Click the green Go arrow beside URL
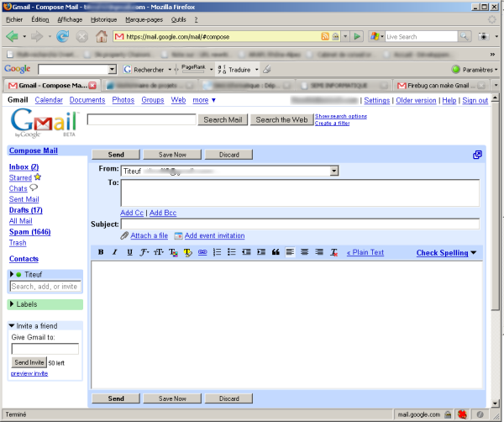The width and height of the screenshot is (504, 422). pos(357,36)
